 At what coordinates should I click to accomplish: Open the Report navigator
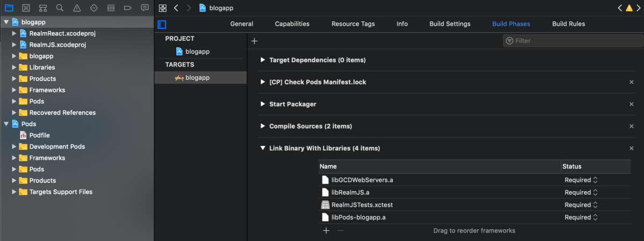tap(145, 8)
